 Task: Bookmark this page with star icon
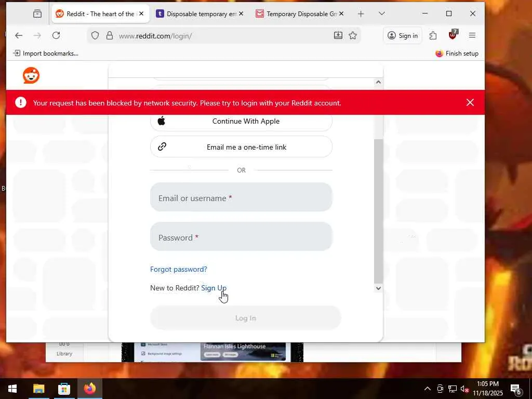tap(353, 35)
